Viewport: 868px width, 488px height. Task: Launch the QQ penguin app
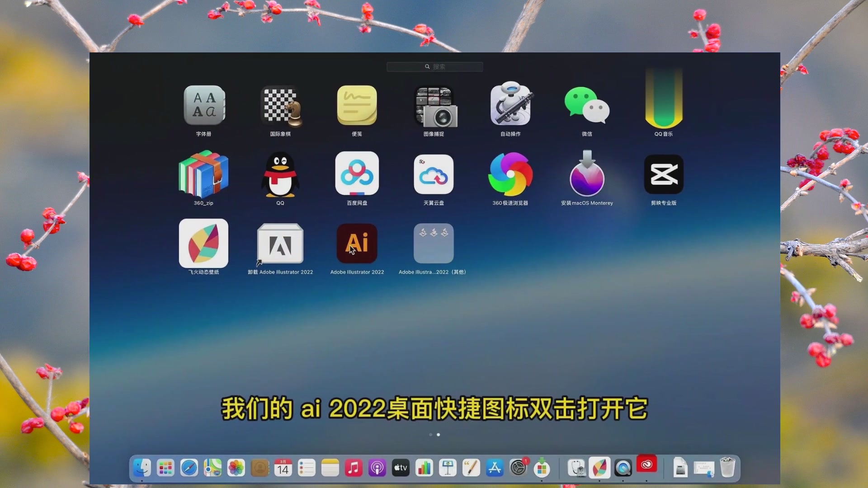click(280, 174)
